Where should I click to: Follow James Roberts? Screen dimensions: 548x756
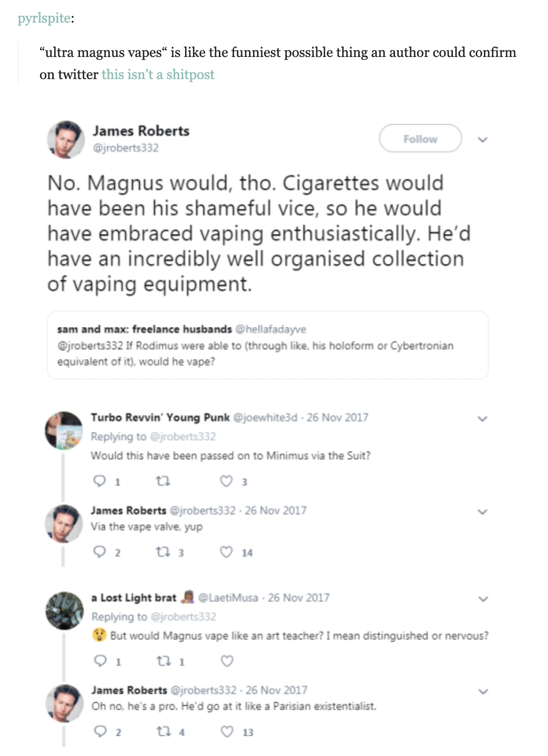pos(420,139)
